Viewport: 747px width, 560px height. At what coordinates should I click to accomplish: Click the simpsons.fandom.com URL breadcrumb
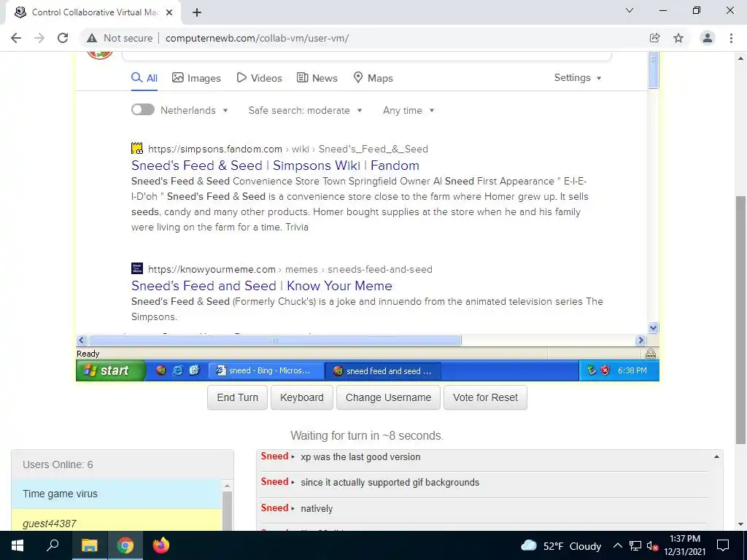click(x=287, y=149)
